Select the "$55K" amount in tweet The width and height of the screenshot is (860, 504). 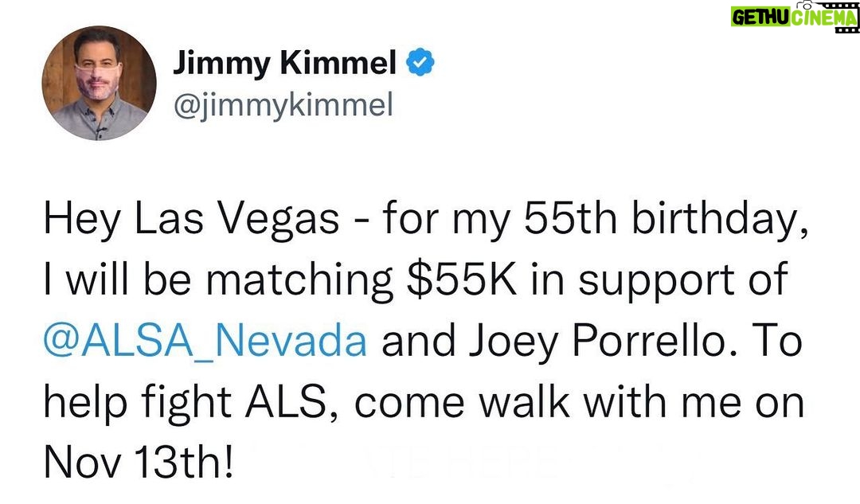tap(462, 279)
